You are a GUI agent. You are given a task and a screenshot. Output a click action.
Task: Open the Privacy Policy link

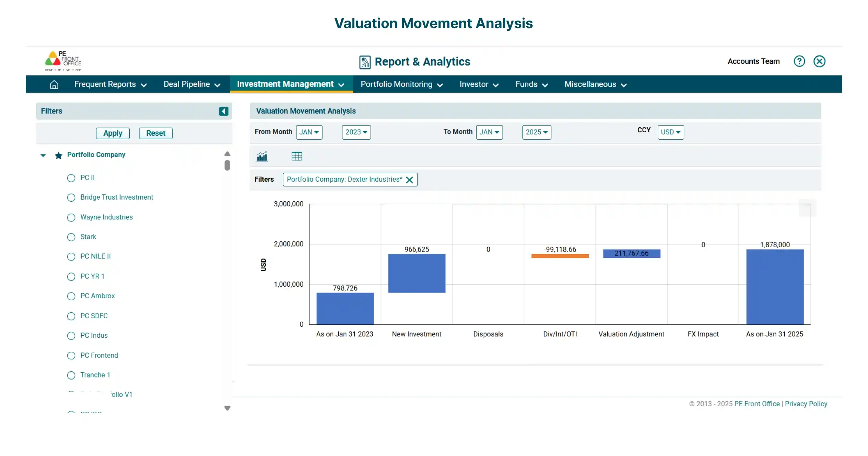tap(806, 404)
